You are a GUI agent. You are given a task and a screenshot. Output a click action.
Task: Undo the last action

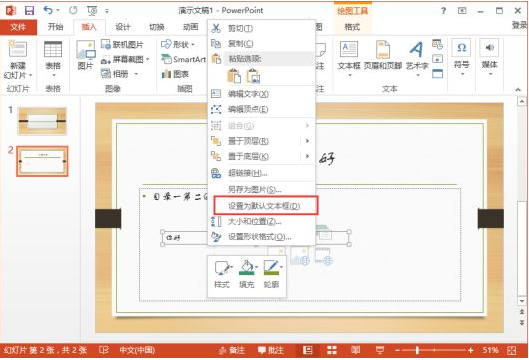pyautogui.click(x=48, y=10)
